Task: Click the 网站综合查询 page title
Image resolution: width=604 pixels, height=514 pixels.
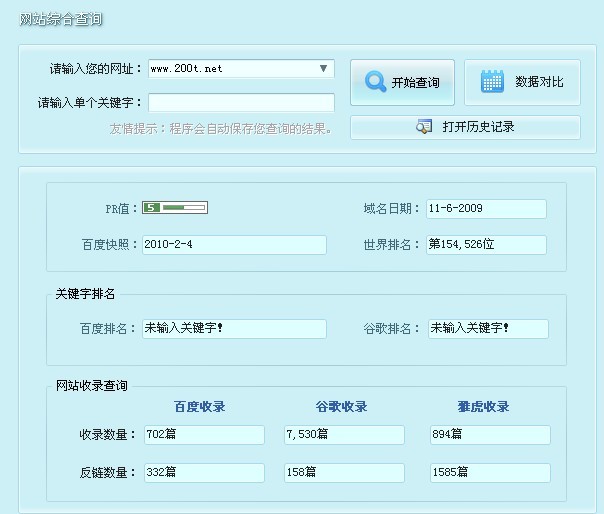Action: pos(61,19)
